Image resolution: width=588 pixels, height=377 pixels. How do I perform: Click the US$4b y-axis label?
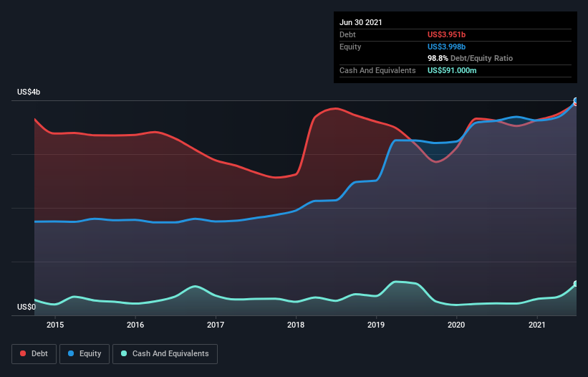[x=29, y=92]
